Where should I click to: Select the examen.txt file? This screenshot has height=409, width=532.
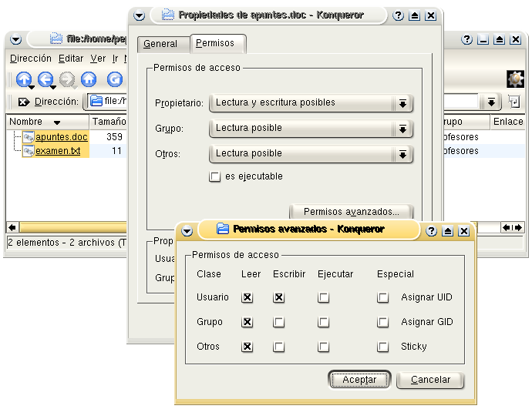tap(58, 151)
